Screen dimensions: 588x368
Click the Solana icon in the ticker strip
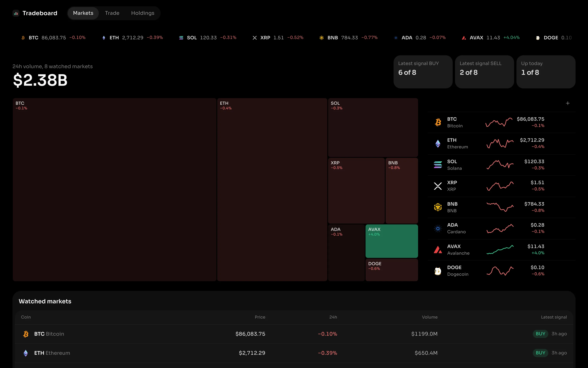click(181, 38)
